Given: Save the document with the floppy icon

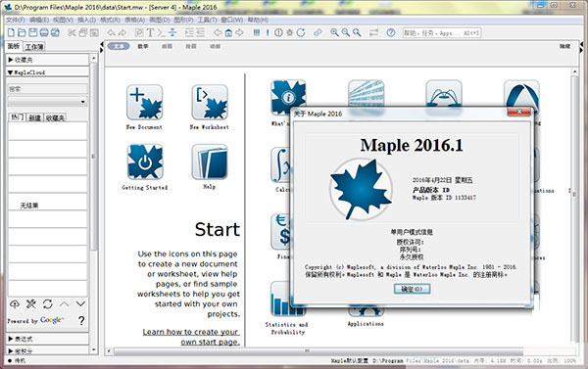Looking at the screenshot, I should pyautogui.click(x=33, y=32).
